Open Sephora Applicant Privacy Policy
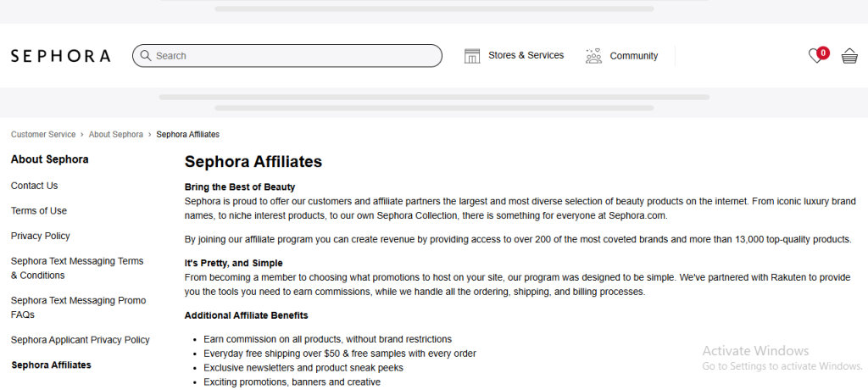The image size is (868, 390). tap(81, 340)
